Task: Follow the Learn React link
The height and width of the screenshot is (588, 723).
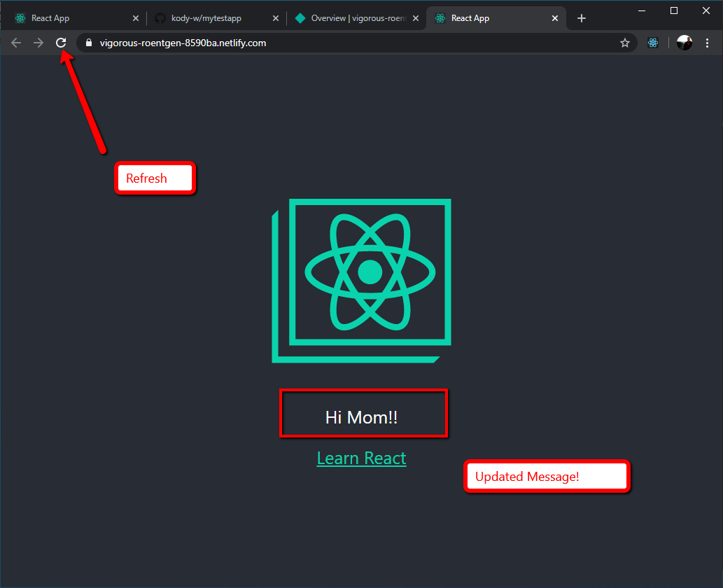Action: [361, 458]
